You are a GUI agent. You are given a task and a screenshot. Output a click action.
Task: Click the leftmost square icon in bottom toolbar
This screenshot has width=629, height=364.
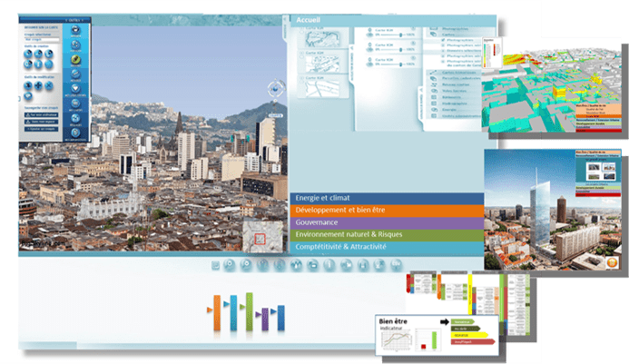pyautogui.click(x=216, y=265)
